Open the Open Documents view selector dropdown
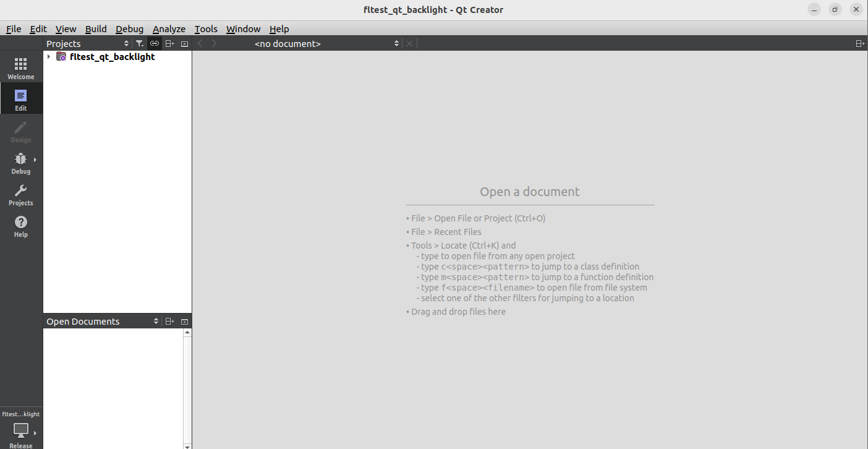868x449 pixels. pyautogui.click(x=156, y=322)
